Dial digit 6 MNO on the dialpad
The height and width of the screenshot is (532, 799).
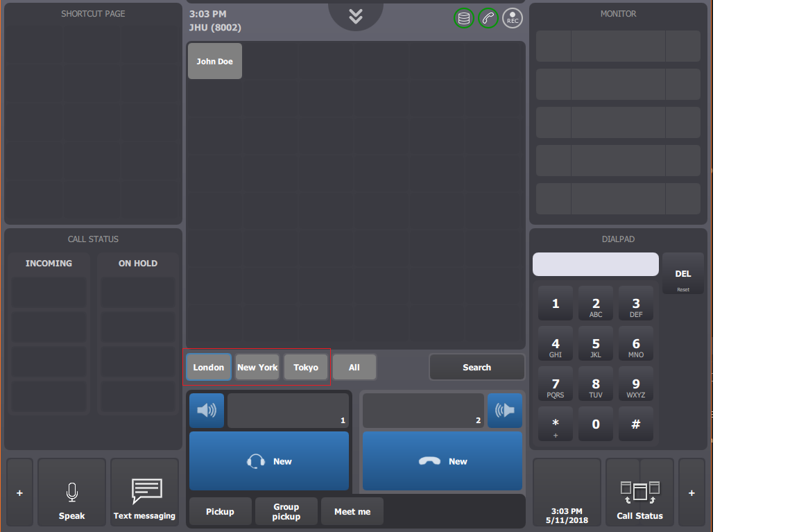(636, 343)
